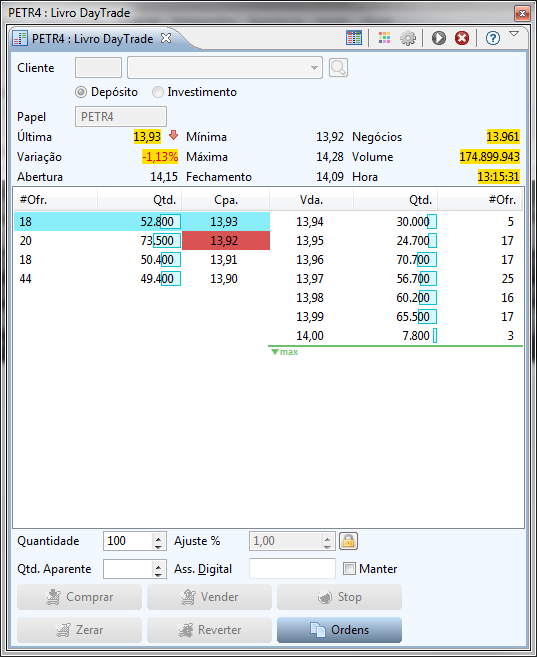The image size is (537, 657).
Task: Click the buy quantity 52.800 cell
Action: coord(139,221)
